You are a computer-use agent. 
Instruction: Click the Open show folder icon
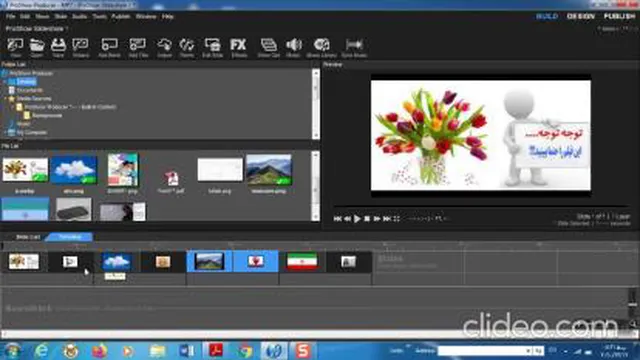[x=37, y=47]
